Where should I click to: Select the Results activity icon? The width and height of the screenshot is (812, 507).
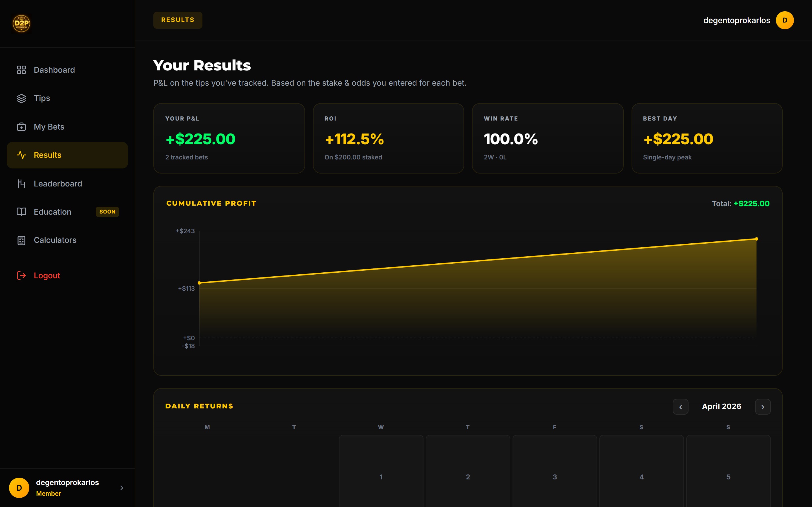point(21,155)
